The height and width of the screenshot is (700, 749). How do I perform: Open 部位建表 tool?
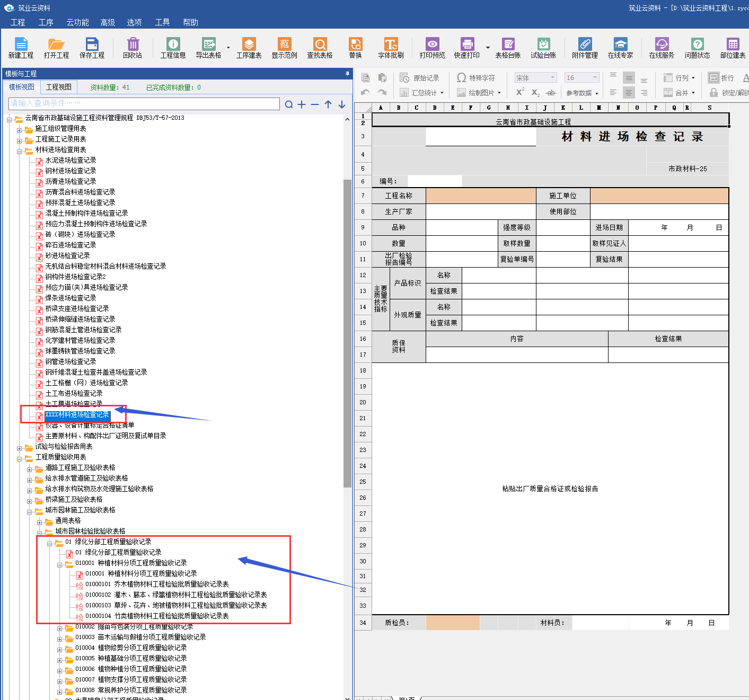[733, 48]
